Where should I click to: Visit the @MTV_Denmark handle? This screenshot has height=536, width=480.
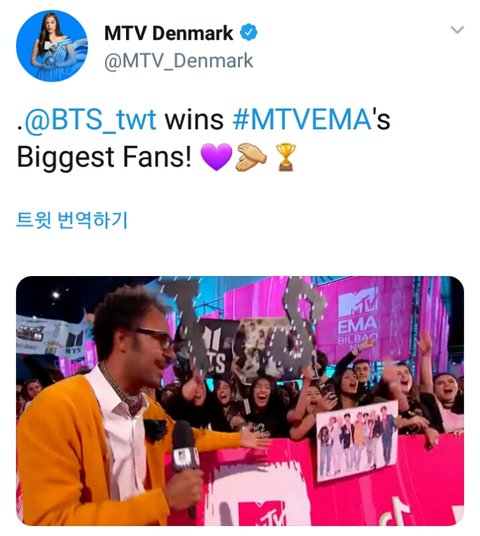coord(178,61)
